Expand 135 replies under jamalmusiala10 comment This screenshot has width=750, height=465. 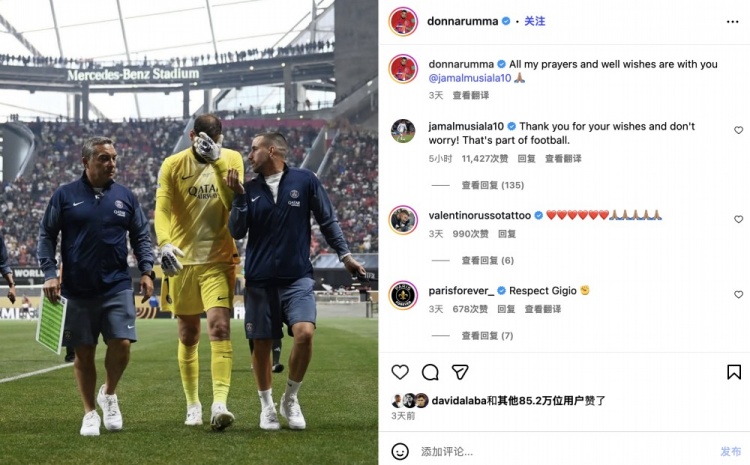click(493, 185)
